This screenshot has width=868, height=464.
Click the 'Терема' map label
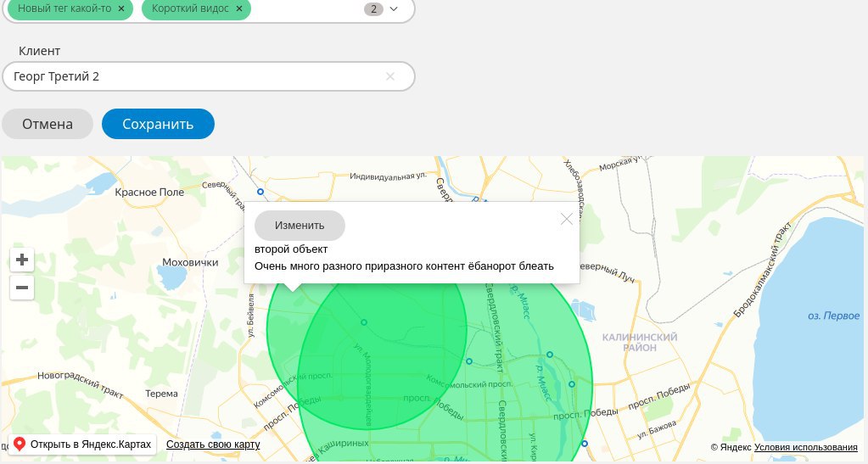click(x=162, y=394)
